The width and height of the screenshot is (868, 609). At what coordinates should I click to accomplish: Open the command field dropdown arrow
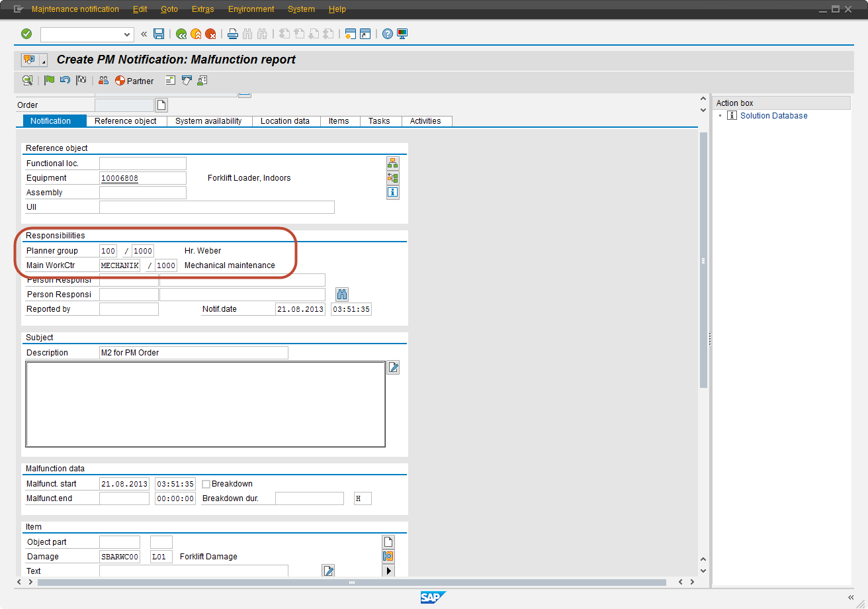click(x=128, y=34)
